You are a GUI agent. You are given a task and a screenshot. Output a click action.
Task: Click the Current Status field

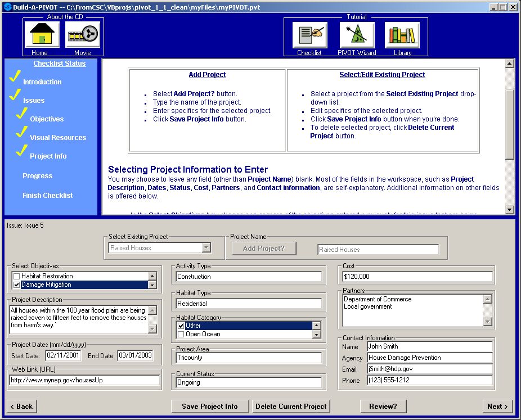pos(249,382)
